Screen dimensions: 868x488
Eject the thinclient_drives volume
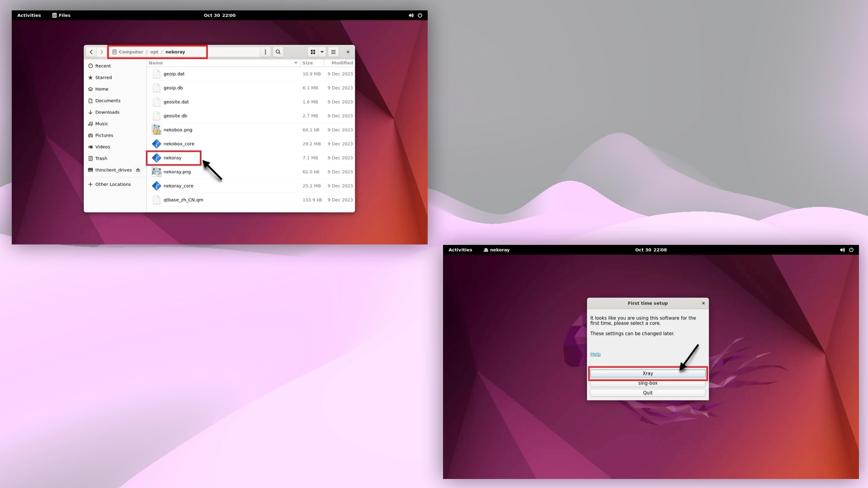(x=138, y=170)
